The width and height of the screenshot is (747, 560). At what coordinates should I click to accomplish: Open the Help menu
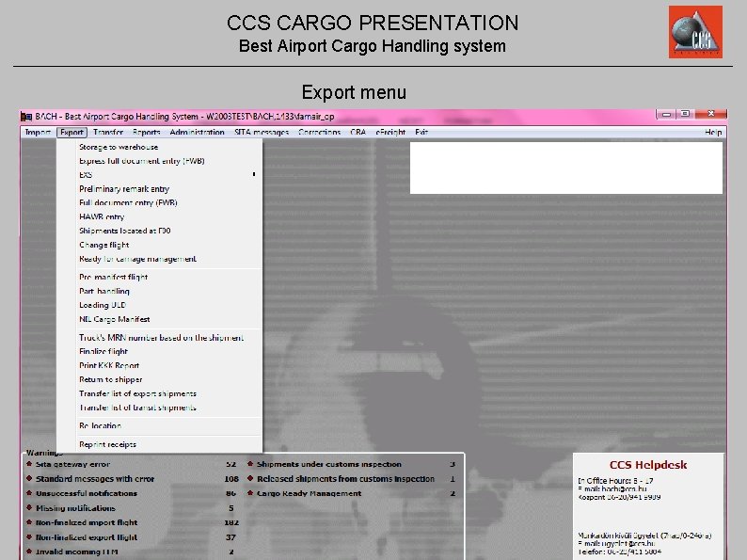click(713, 132)
